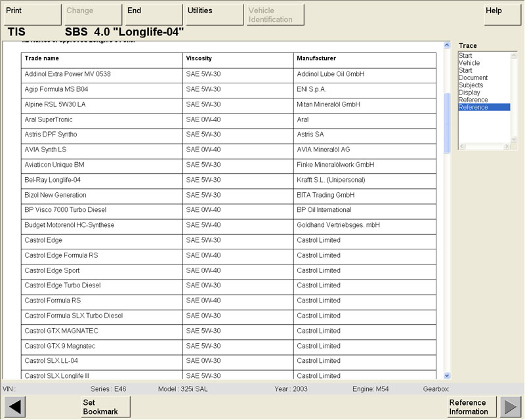Click ENI S.p.A. manufacturer
Viewport: 525px width, 420px height.
click(311, 89)
